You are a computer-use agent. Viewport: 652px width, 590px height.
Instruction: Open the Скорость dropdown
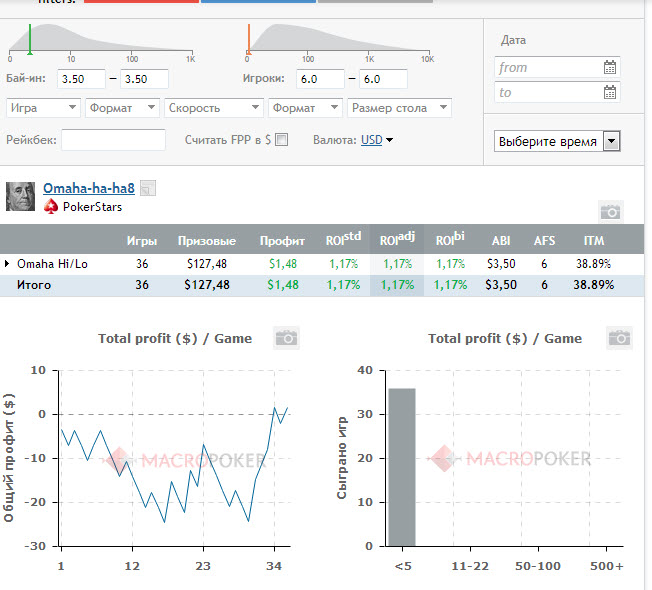214,108
